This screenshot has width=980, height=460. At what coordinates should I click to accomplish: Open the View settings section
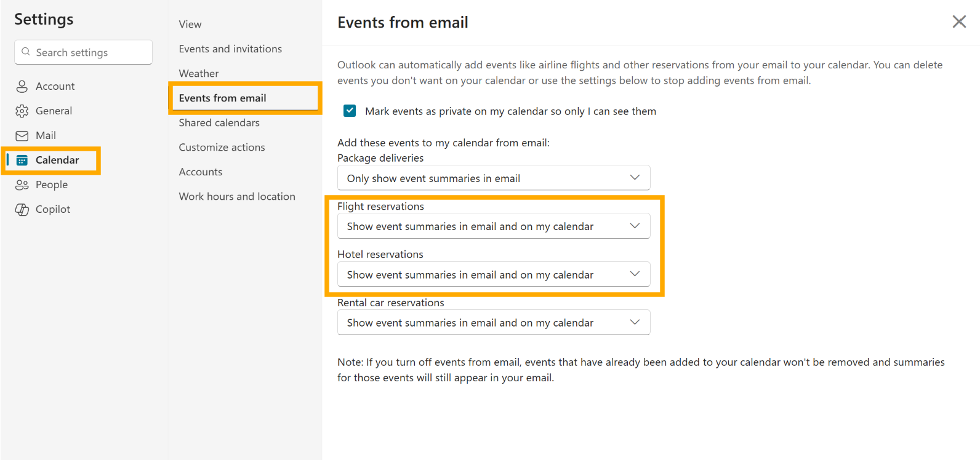[x=190, y=25]
